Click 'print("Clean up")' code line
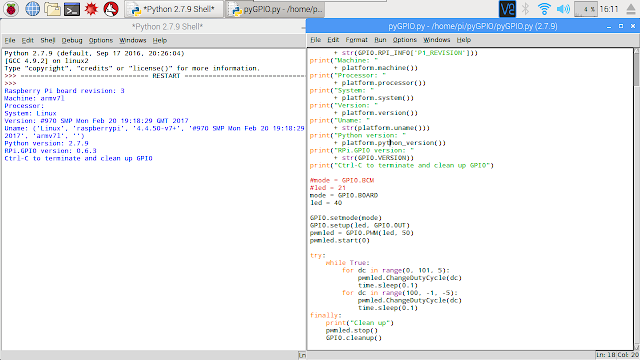This screenshot has width=640, height=360. [360, 323]
